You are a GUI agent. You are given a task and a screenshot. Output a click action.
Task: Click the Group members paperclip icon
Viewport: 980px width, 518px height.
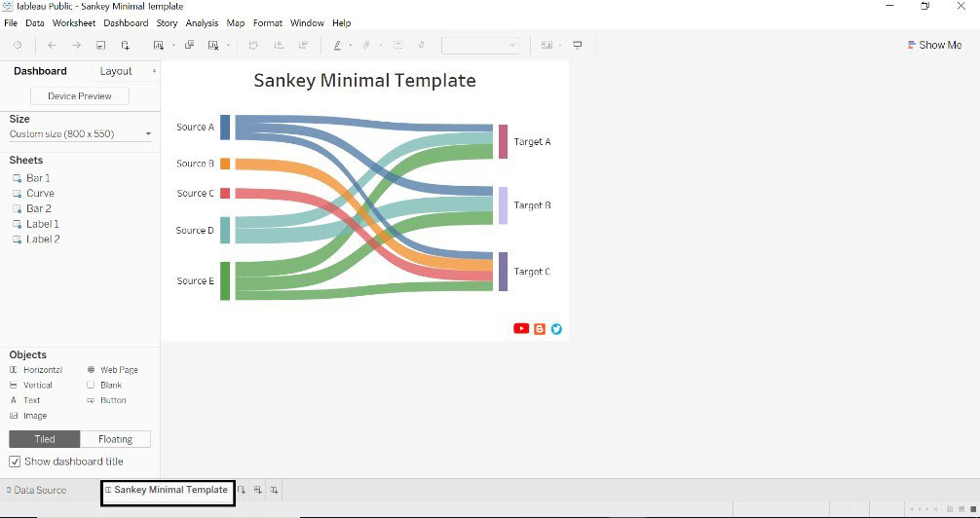[367, 45]
